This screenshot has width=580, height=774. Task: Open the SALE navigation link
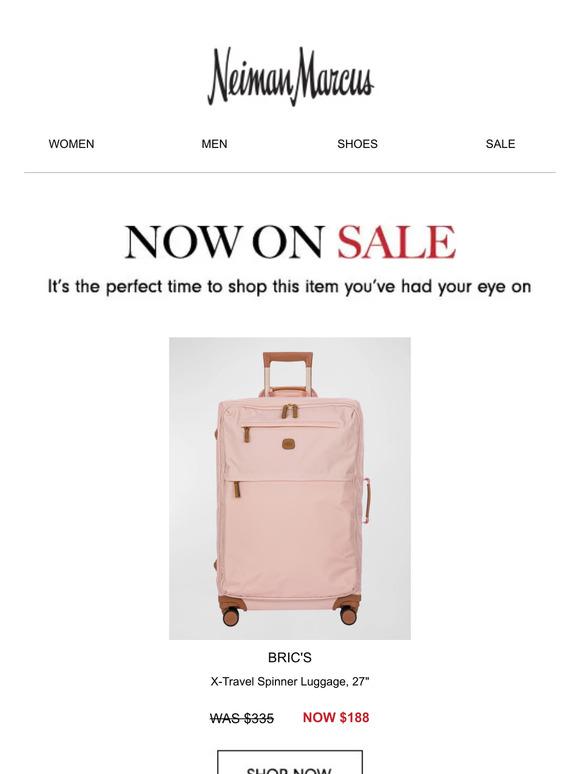coord(500,144)
